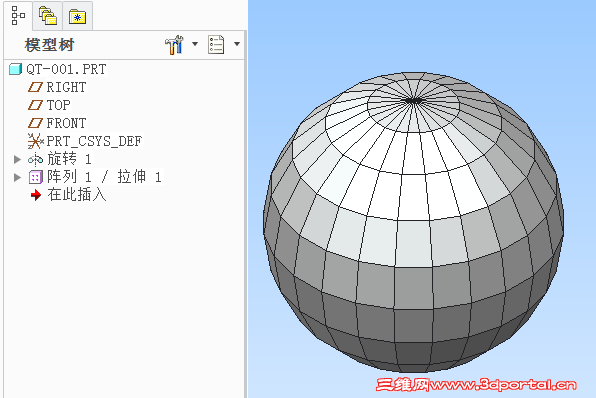Screen dimensions: 596x398
Task: Click the 模型树 panel title
Action: coord(49,45)
